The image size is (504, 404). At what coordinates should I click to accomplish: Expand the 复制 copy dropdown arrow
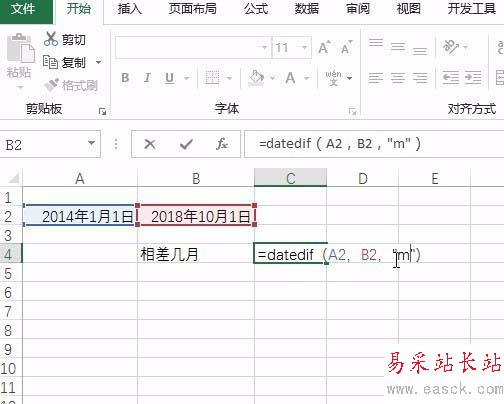tap(98, 62)
